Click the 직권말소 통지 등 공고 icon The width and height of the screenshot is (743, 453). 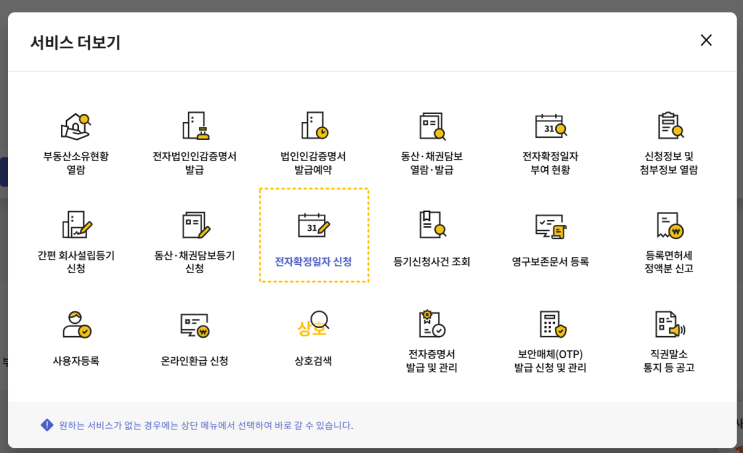coord(670,324)
